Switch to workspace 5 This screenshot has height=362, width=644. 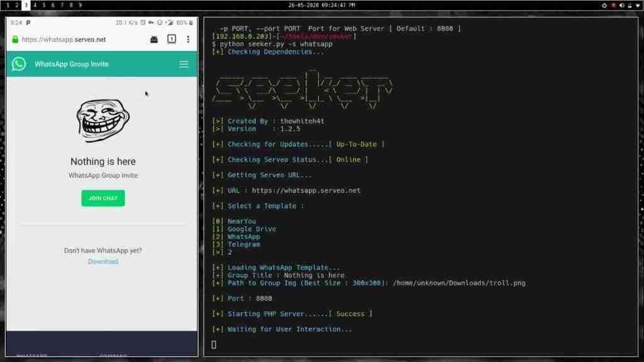coord(44,5)
